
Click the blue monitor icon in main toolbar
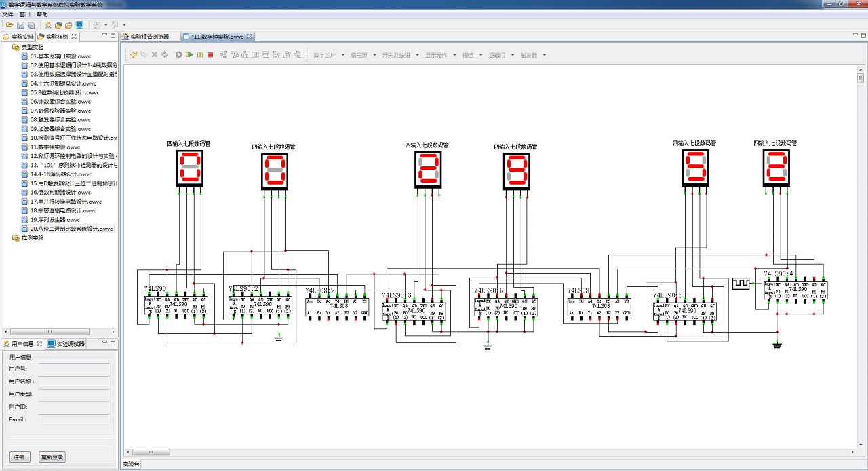(79, 25)
